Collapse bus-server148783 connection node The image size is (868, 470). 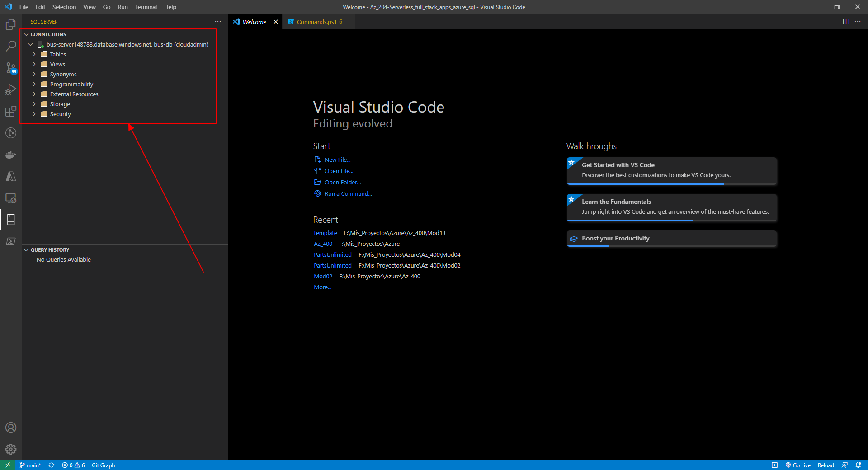tap(30, 44)
